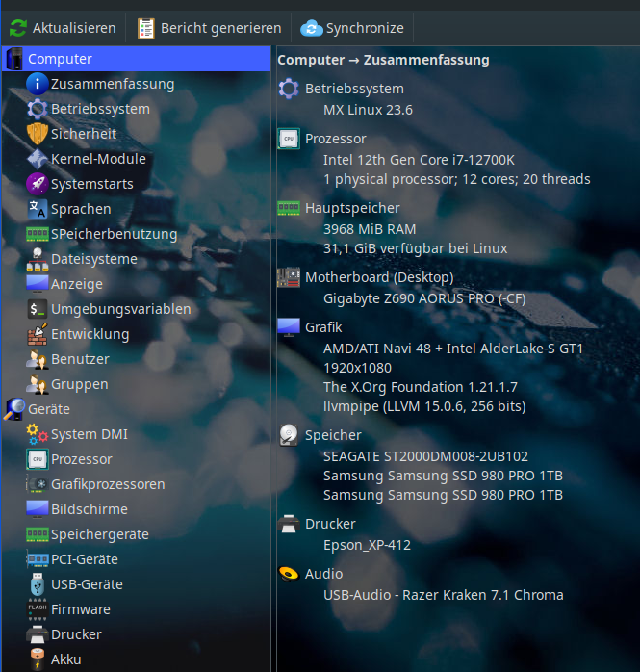The height and width of the screenshot is (672, 640).
Task: Select 'AMD/ATI Navi 48 + Intel AlderLake-S GT1'
Action: pos(452,349)
